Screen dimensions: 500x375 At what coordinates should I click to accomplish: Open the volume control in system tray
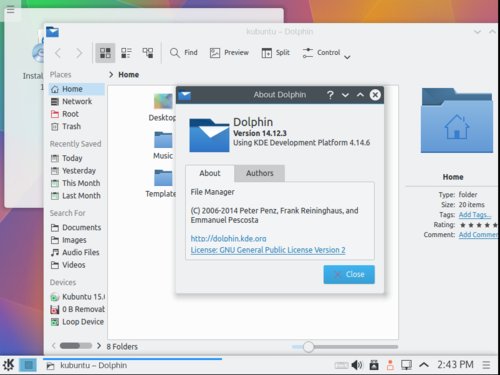357,365
